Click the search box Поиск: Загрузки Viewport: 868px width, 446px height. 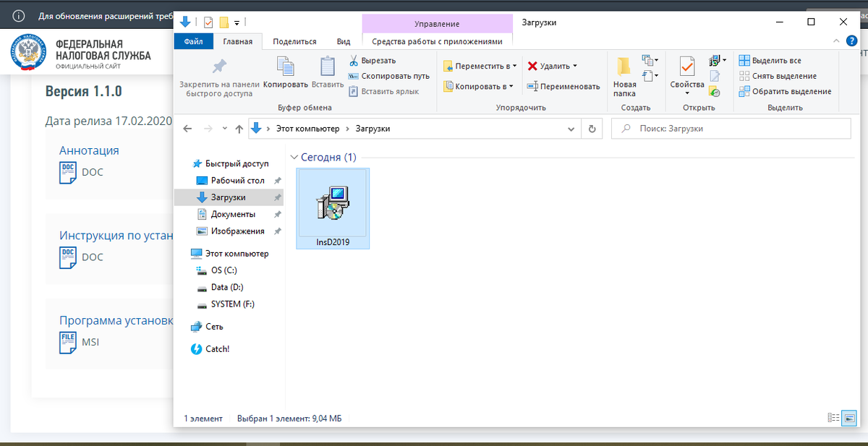[x=731, y=129]
